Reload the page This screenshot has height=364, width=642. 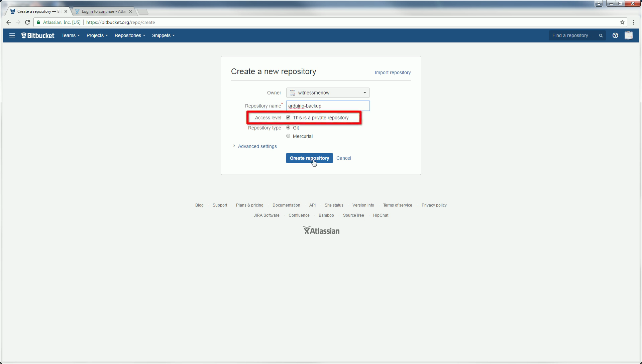click(27, 22)
